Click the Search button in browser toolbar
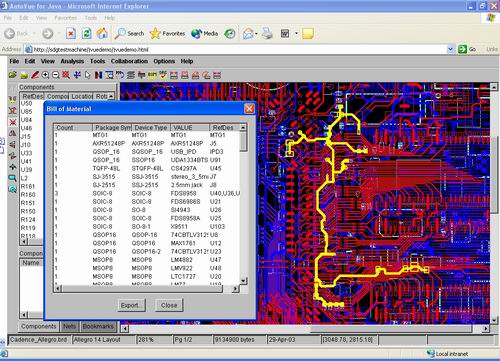The width and height of the screenshot is (500, 361). tap(129, 33)
